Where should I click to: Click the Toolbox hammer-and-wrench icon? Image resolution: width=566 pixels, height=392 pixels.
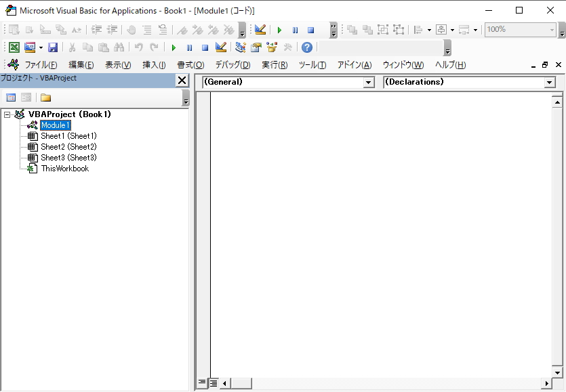[x=287, y=47]
